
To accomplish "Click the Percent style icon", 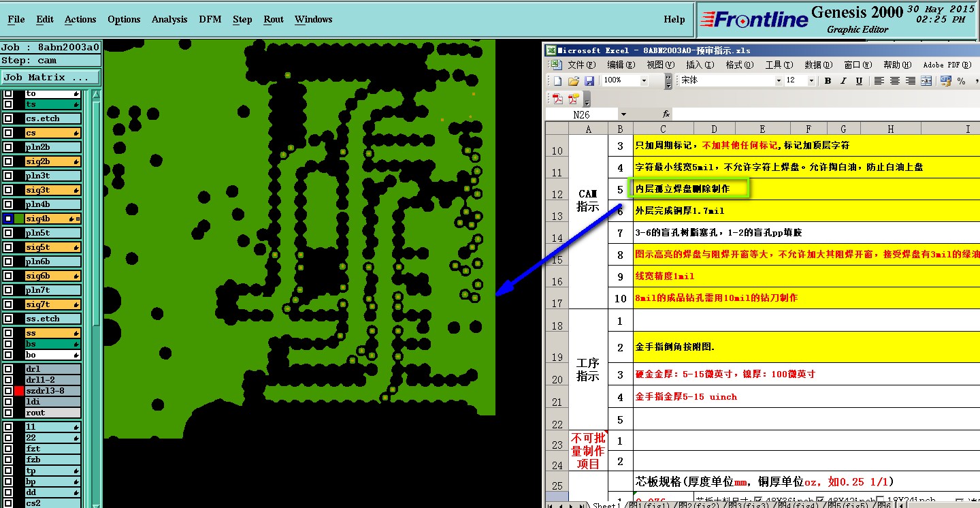I will click(x=962, y=81).
